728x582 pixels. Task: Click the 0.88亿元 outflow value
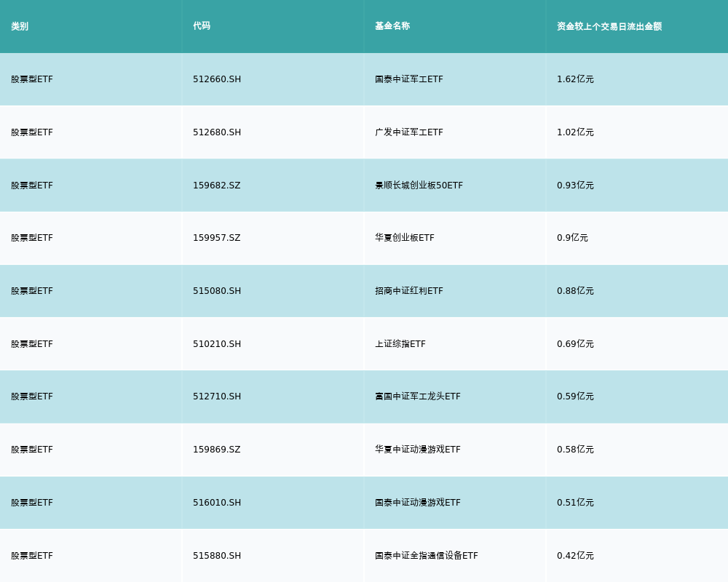pos(575,291)
